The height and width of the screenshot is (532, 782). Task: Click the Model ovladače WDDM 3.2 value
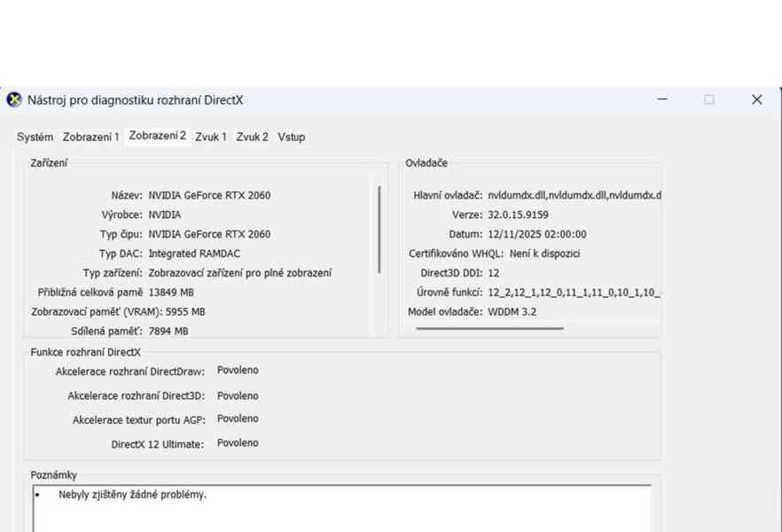(x=512, y=312)
